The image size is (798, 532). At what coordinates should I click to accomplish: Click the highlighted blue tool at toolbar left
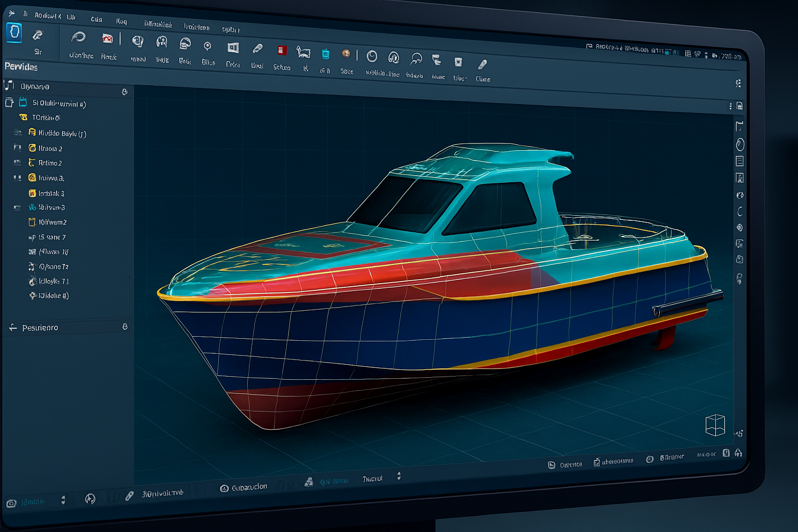pos(14,33)
